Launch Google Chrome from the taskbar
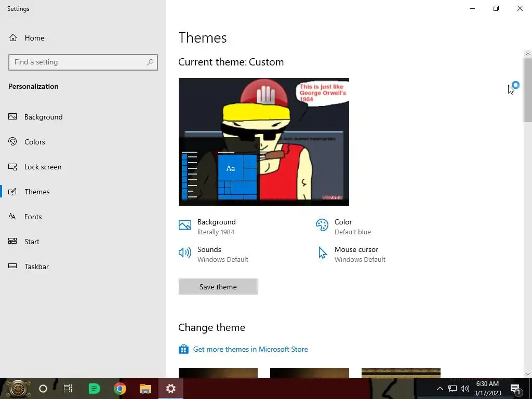 click(x=120, y=389)
